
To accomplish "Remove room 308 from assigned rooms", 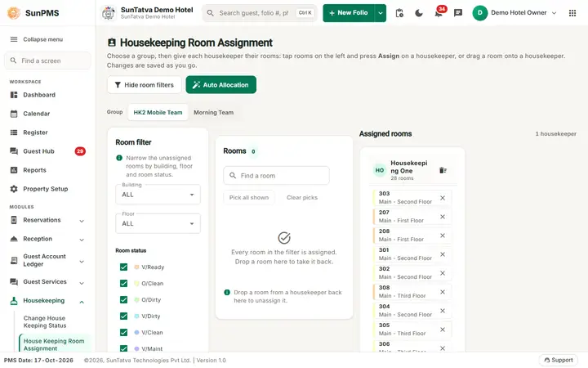I will 443,292.
